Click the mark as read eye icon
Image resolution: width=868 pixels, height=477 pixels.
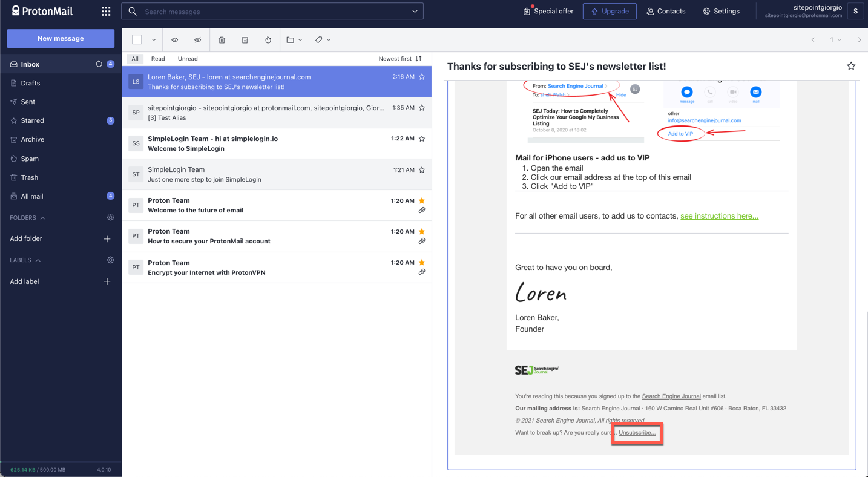pos(174,40)
